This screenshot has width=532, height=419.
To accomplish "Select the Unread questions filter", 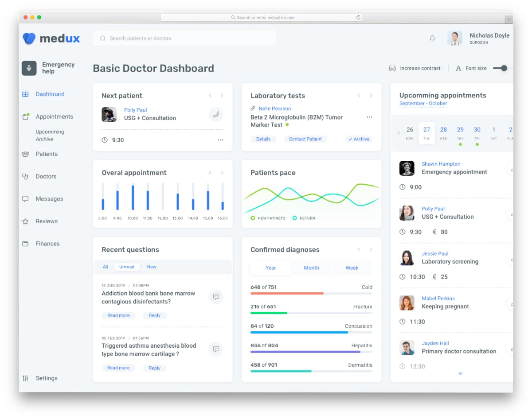I will coord(127,267).
